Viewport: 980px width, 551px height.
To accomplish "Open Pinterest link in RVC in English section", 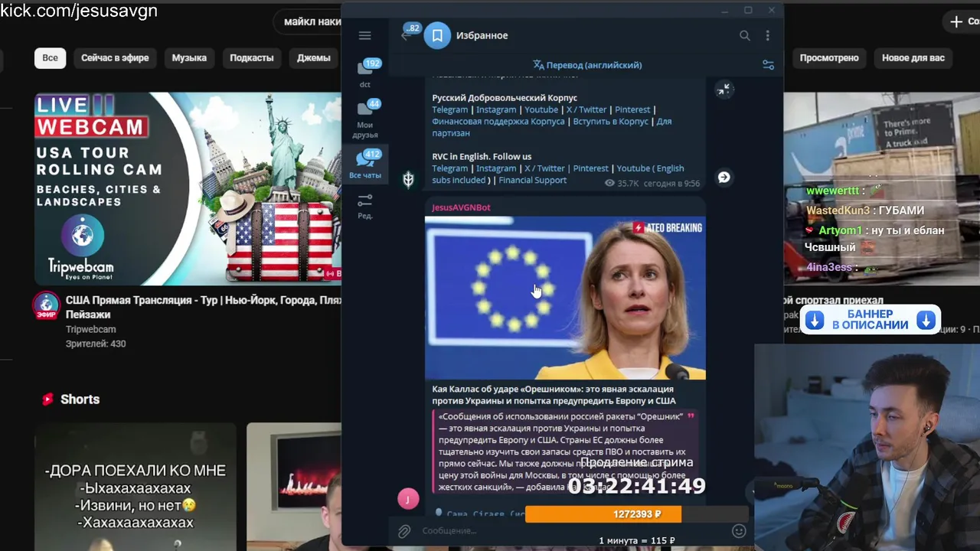I will tap(591, 168).
